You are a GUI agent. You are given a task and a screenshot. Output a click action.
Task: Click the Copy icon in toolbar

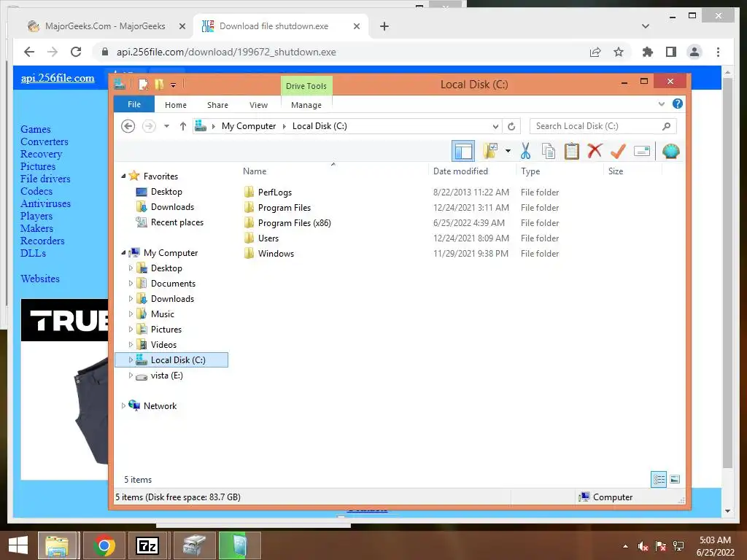click(x=549, y=151)
